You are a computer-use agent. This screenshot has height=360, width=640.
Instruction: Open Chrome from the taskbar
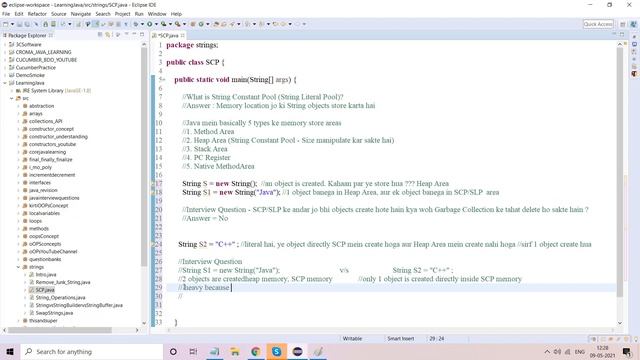256,351
